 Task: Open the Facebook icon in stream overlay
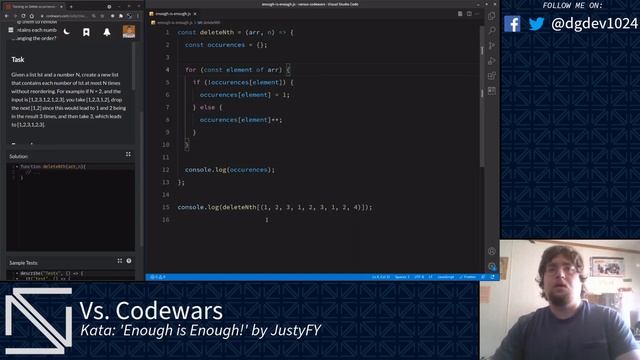[x=512, y=24]
